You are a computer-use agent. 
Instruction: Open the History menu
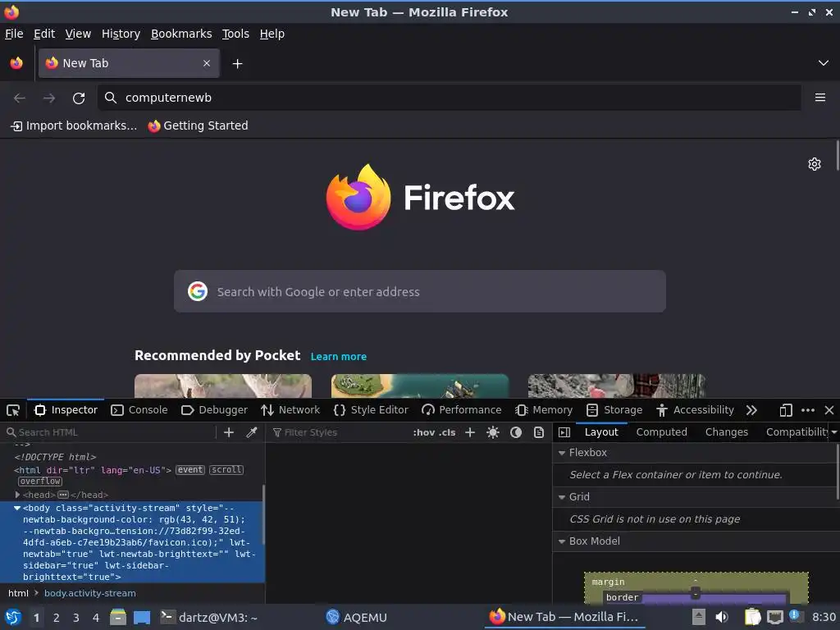[121, 34]
